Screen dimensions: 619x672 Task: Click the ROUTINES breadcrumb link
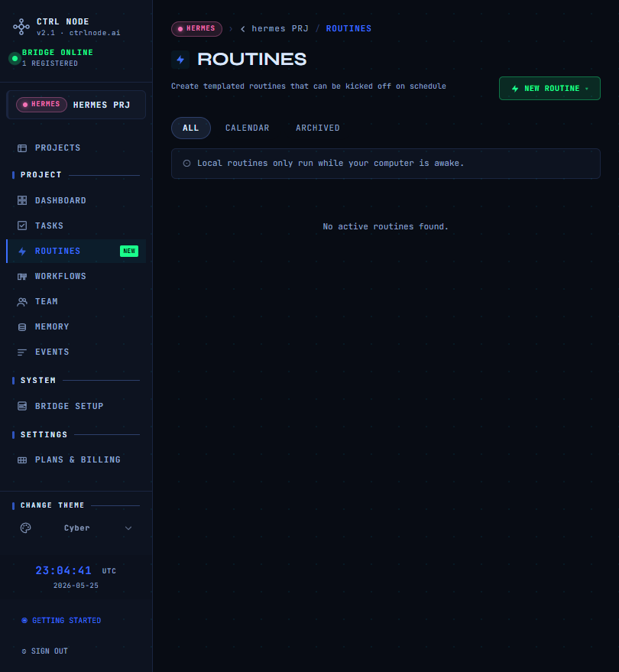point(348,29)
